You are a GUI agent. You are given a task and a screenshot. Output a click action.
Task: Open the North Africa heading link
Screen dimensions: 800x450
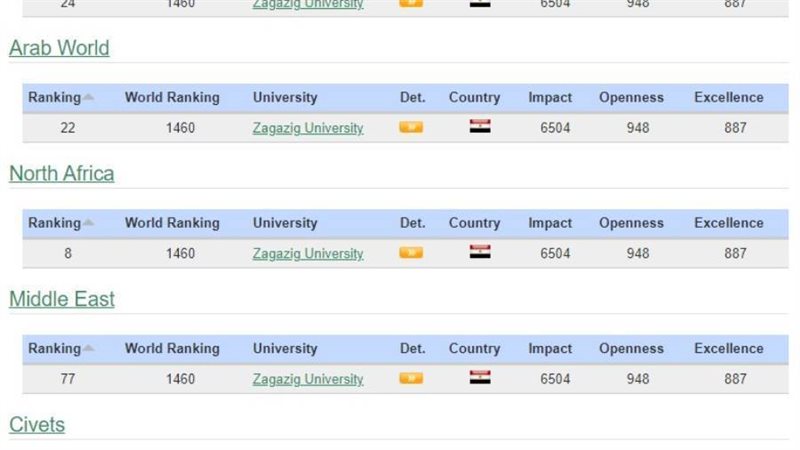tap(62, 173)
